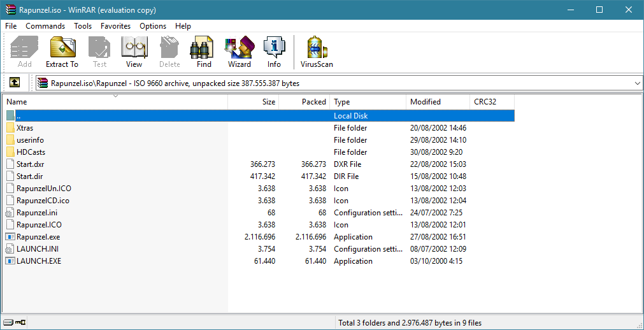This screenshot has width=644, height=330.
Task: Sort by Name column header
Action: point(115,101)
